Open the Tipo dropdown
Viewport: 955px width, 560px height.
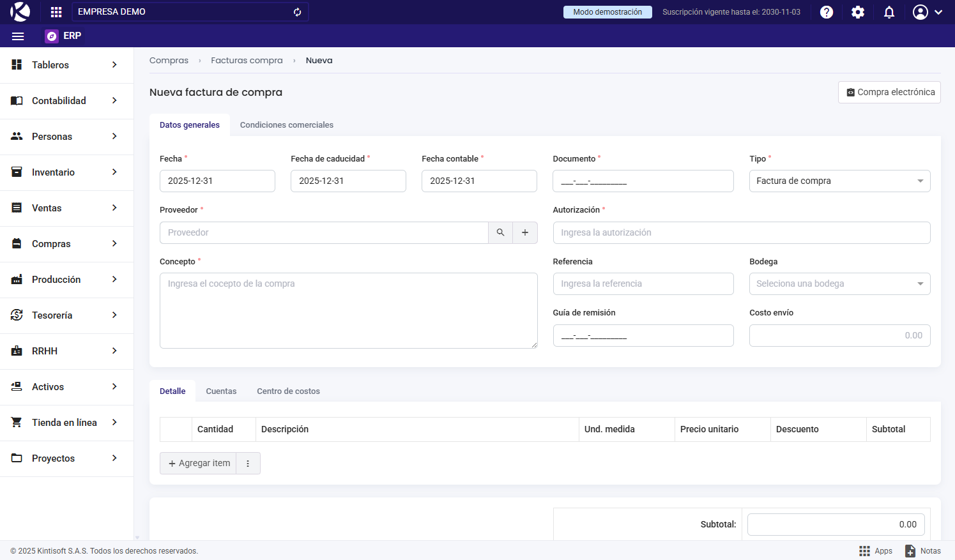839,181
